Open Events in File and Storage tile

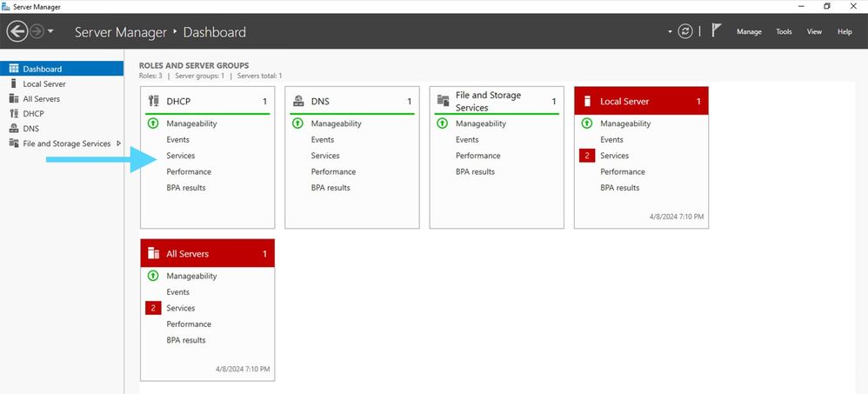(x=467, y=139)
